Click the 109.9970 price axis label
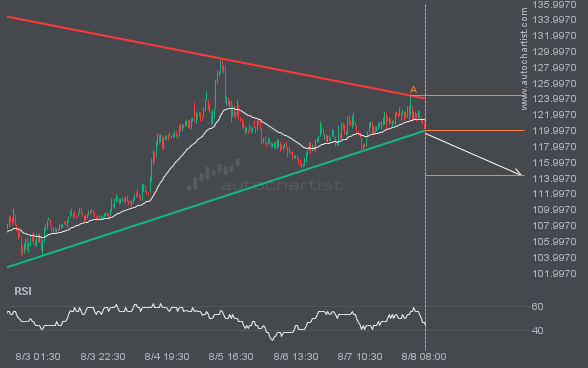Screen dimensions: 588x368 click(x=554, y=210)
